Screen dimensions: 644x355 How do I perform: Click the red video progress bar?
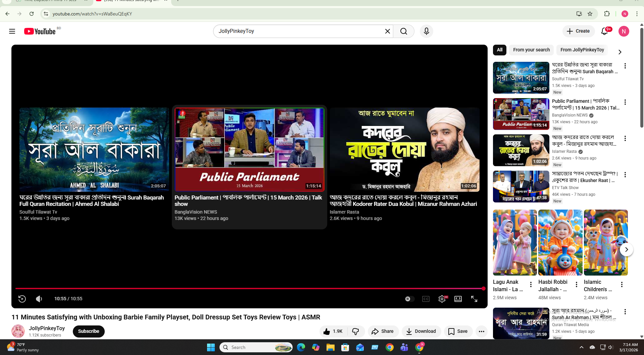249,289
